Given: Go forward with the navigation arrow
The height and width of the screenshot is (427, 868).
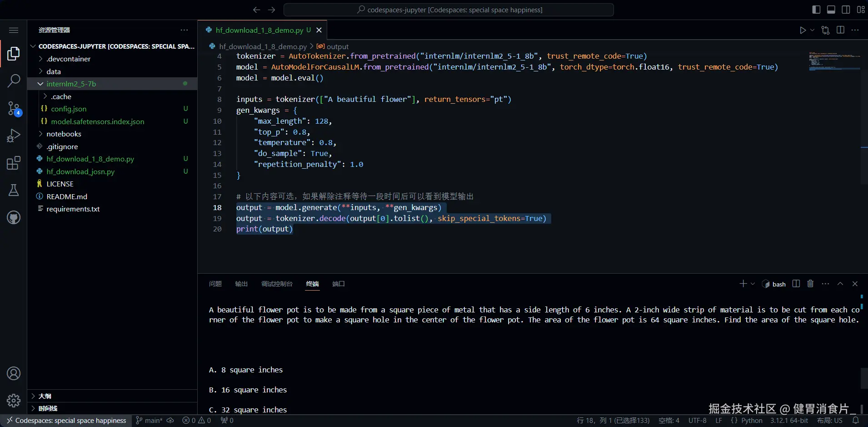Looking at the screenshot, I should pyautogui.click(x=272, y=10).
